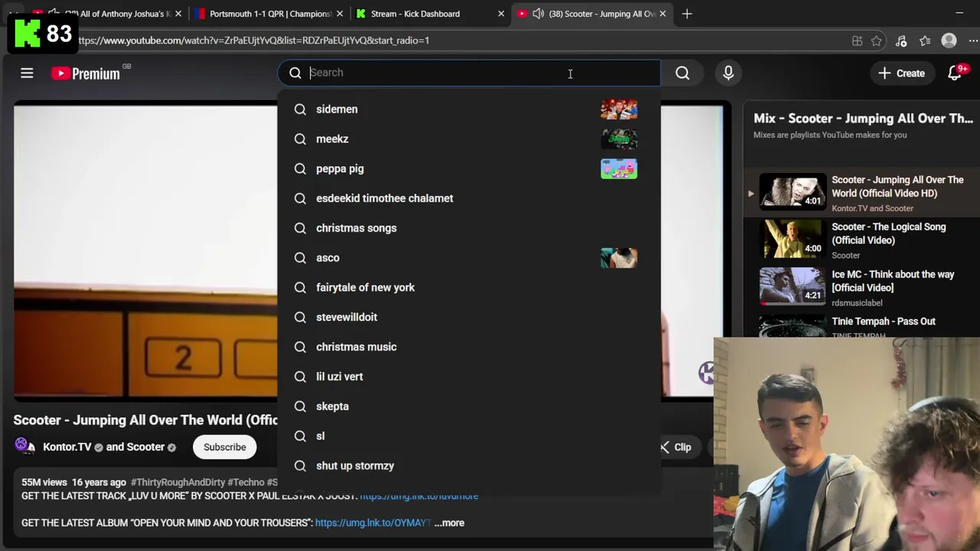The image size is (980, 551).
Task: Open browser settings and more menu
Action: tap(972, 41)
